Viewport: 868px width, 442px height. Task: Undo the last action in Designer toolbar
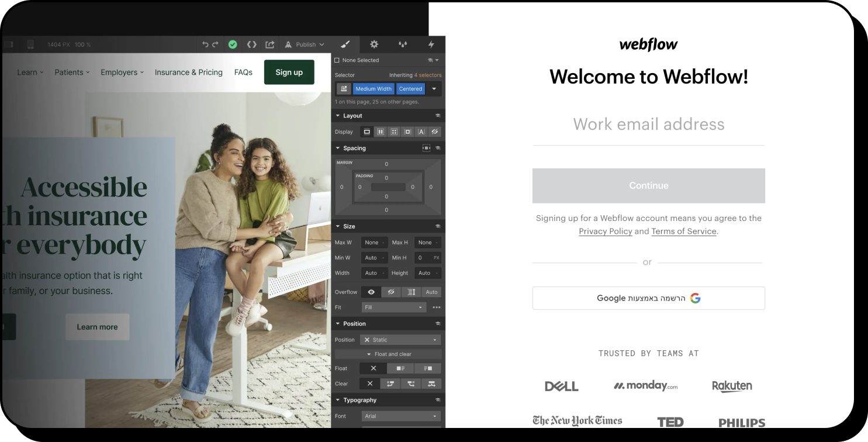click(205, 44)
